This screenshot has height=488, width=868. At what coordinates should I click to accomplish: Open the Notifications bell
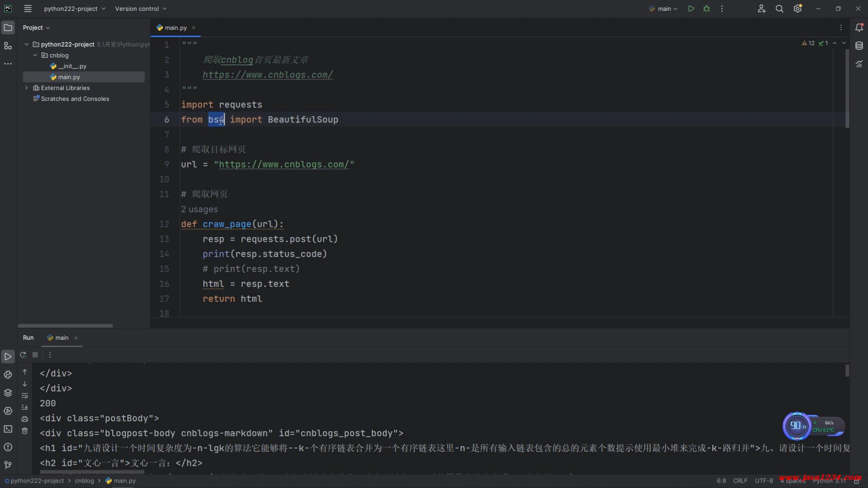(x=859, y=28)
